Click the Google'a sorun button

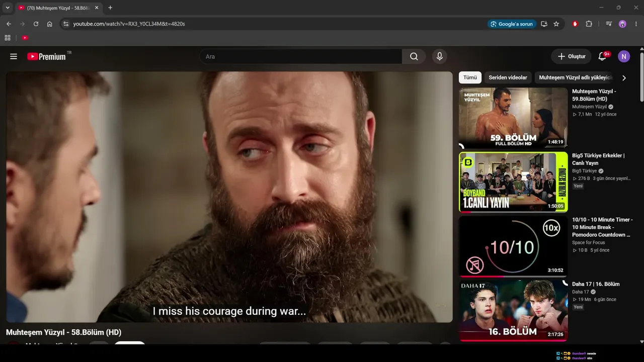pos(511,24)
